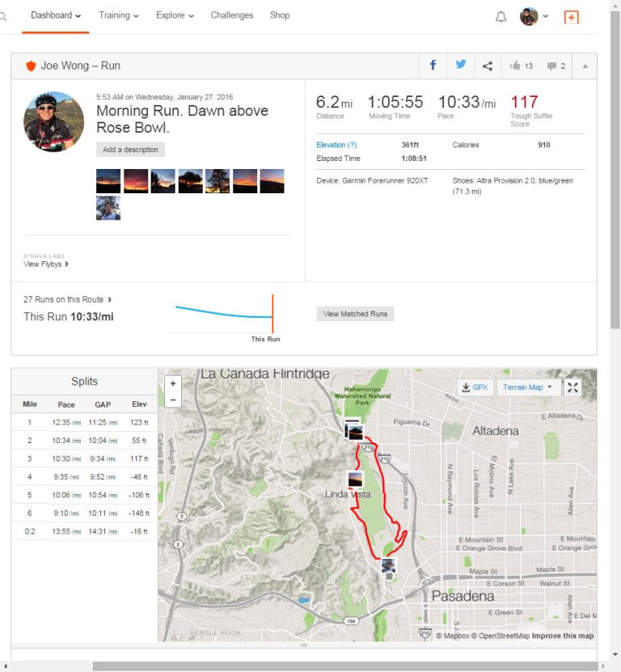
Task: Click the Add a description button
Action: (x=130, y=150)
